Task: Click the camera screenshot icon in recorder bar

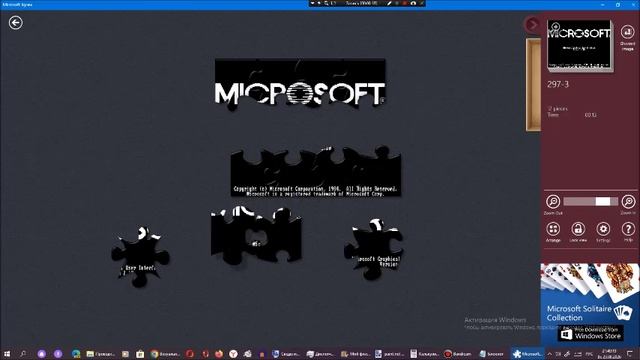Action: 413,3
